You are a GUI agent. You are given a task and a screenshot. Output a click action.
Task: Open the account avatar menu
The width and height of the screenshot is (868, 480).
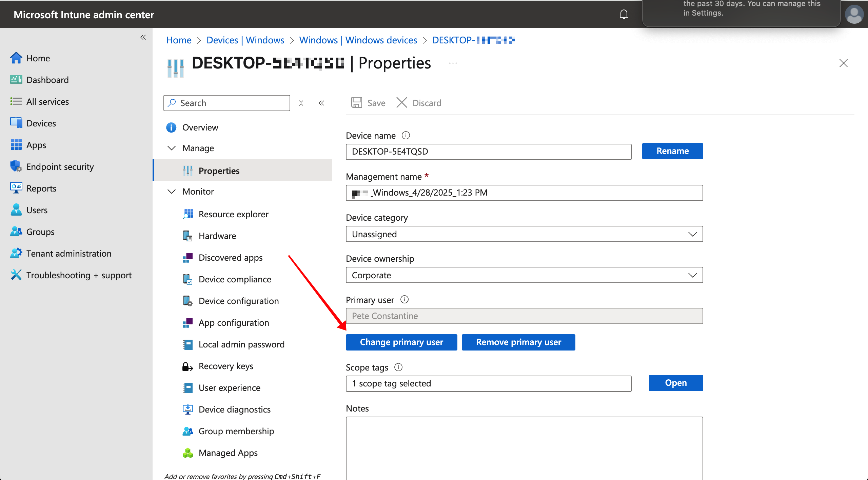854,14
